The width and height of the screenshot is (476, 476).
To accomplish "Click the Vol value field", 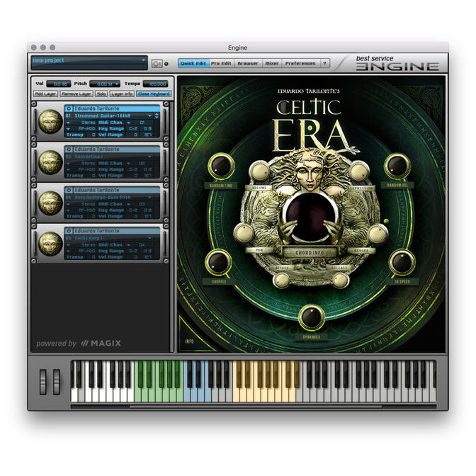I will click(59, 84).
